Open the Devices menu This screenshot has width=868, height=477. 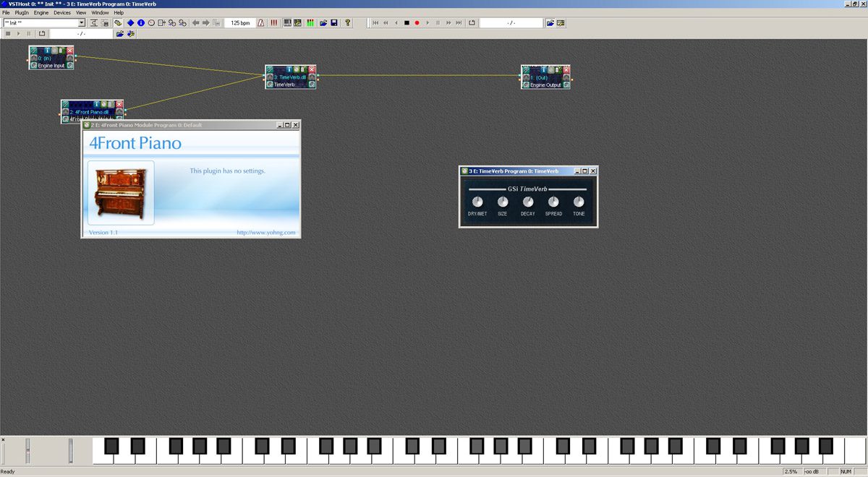coord(62,13)
